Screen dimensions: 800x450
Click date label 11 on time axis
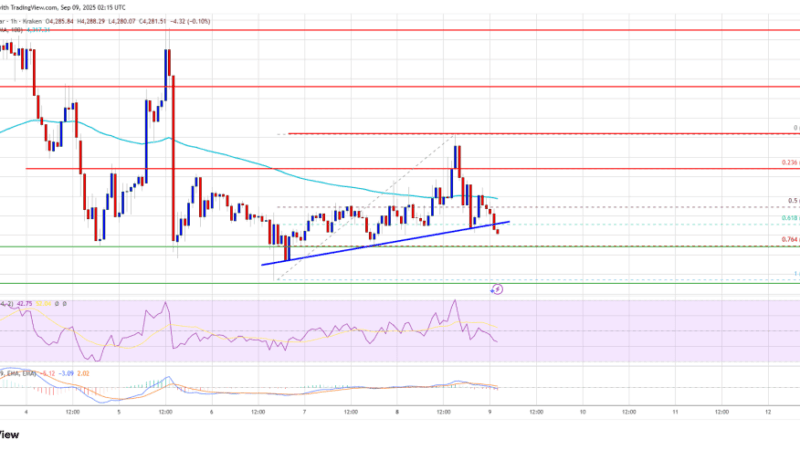[x=676, y=412]
